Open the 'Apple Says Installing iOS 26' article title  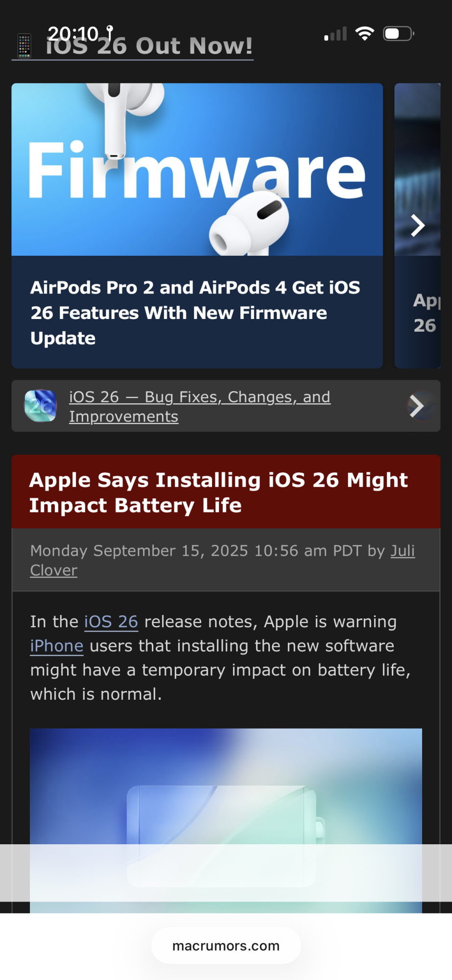point(218,492)
